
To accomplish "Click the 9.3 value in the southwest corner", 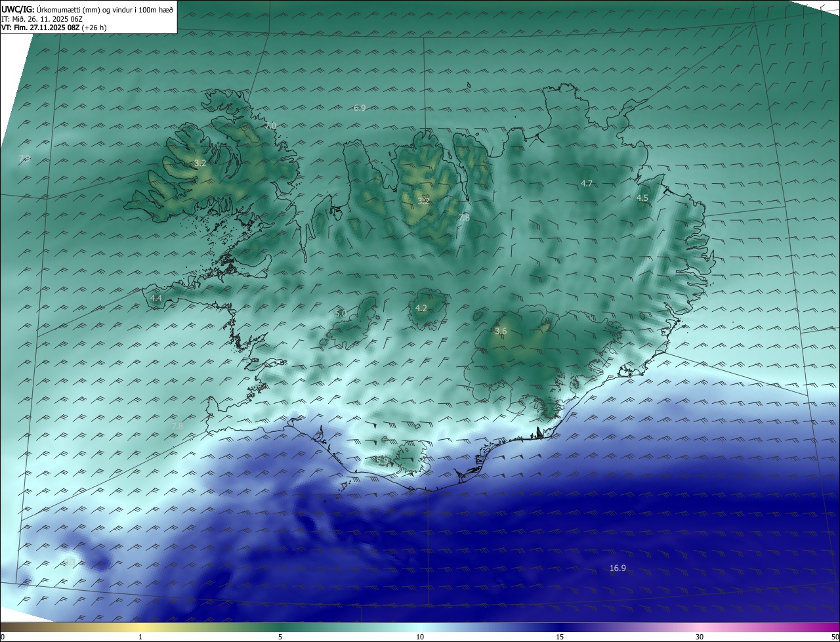I will tap(69, 562).
